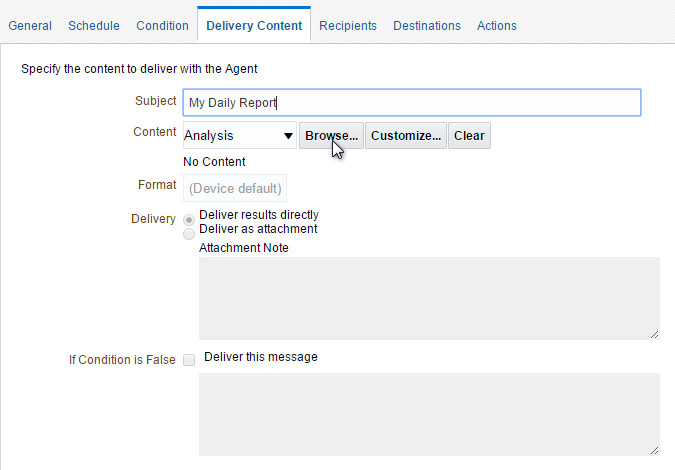Click the Customize... button
675x470 pixels.
coord(406,136)
